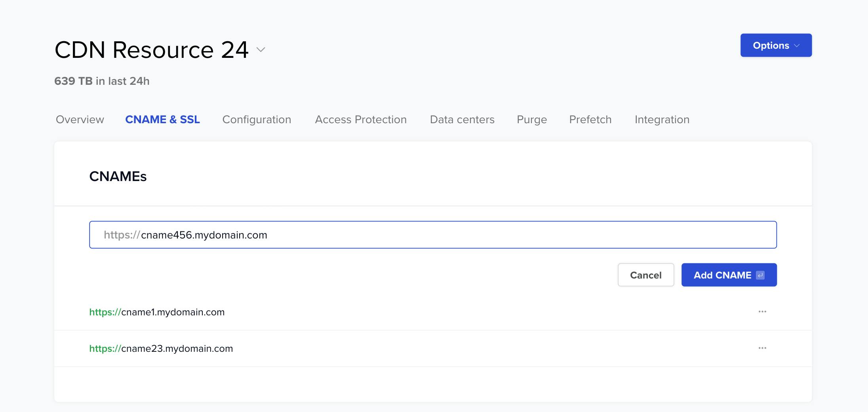This screenshot has height=412, width=868.
Task: Switch to the Purge tab
Action: tap(531, 120)
